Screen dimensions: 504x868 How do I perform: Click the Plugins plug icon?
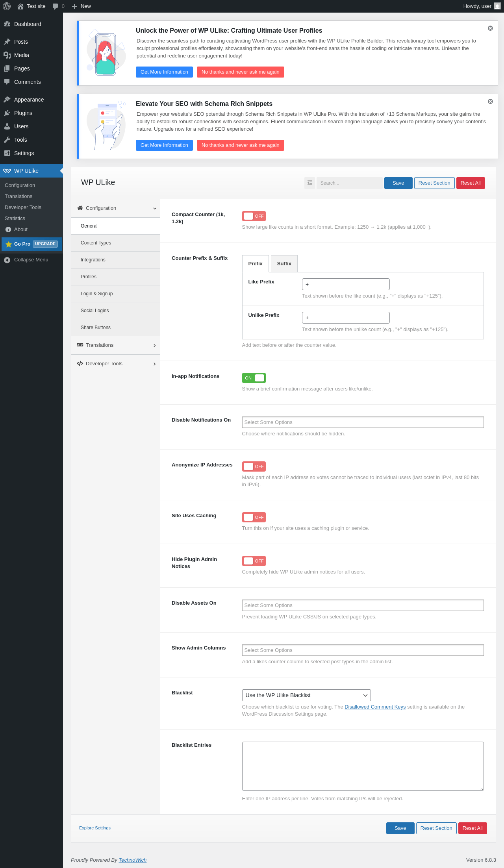[x=7, y=113]
